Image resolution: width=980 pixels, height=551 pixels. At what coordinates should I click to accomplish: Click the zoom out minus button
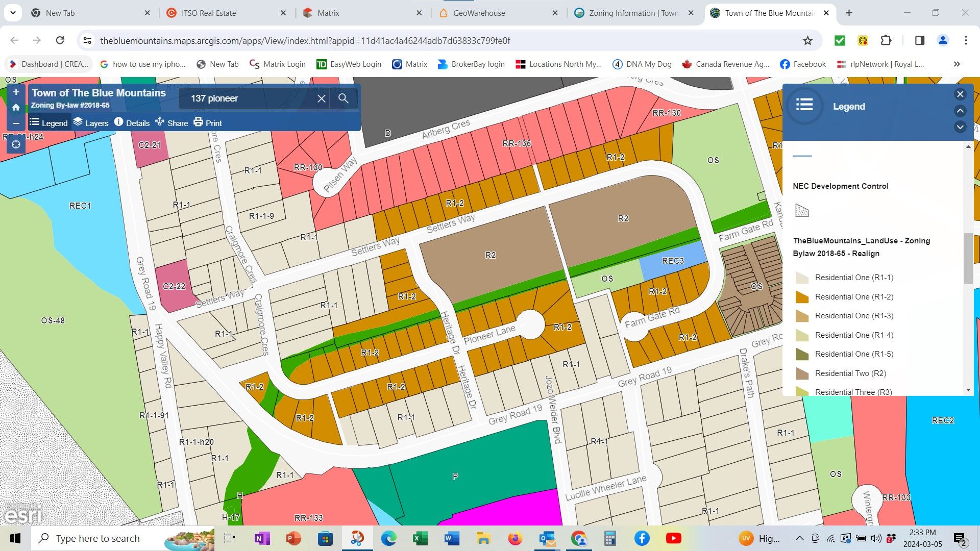coord(16,123)
